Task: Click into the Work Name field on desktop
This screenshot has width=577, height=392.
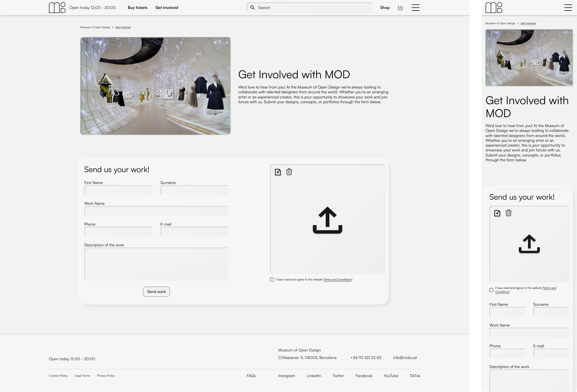Action: pos(156,211)
